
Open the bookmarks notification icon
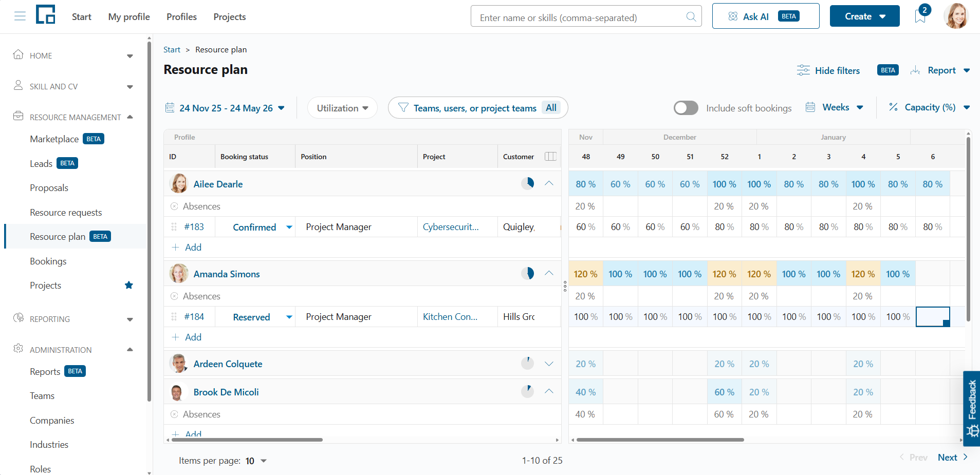click(x=920, y=16)
